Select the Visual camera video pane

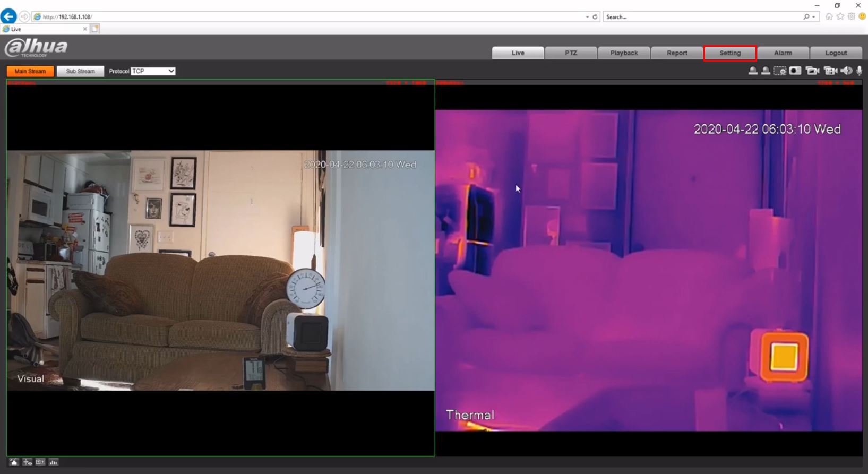[x=221, y=268]
